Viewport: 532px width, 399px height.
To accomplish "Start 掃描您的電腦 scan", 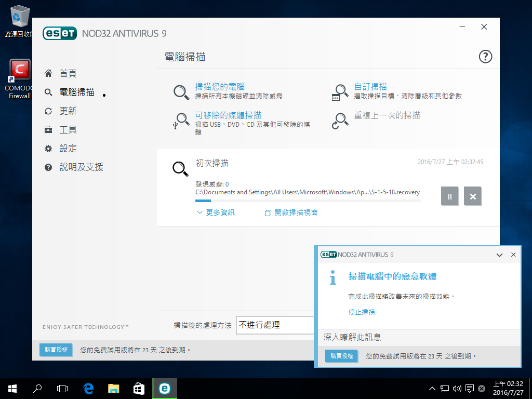I will 220,87.
